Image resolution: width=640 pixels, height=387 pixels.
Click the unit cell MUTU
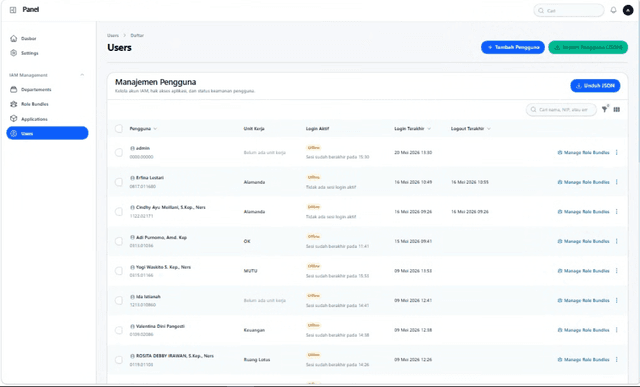click(250, 271)
